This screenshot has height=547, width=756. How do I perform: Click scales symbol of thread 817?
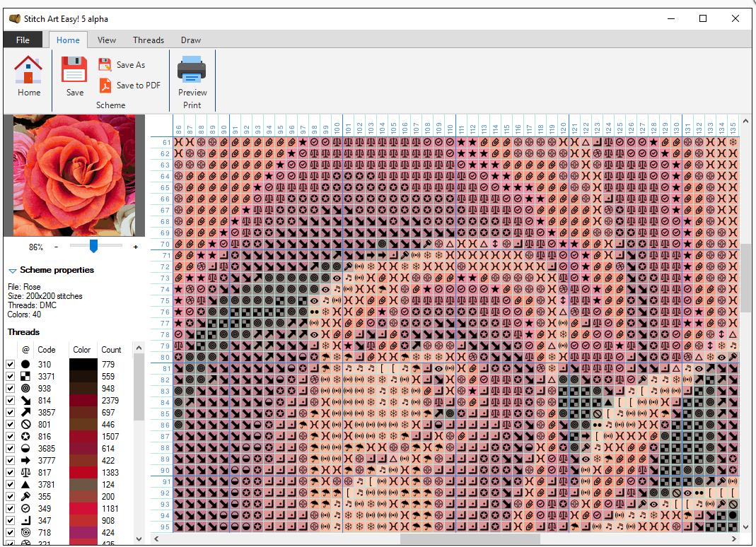tap(25, 472)
